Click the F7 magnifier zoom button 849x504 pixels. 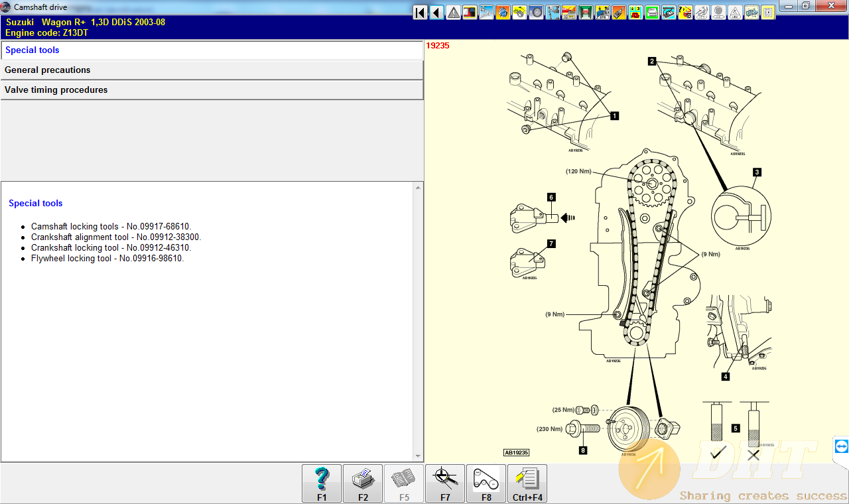pyautogui.click(x=445, y=483)
